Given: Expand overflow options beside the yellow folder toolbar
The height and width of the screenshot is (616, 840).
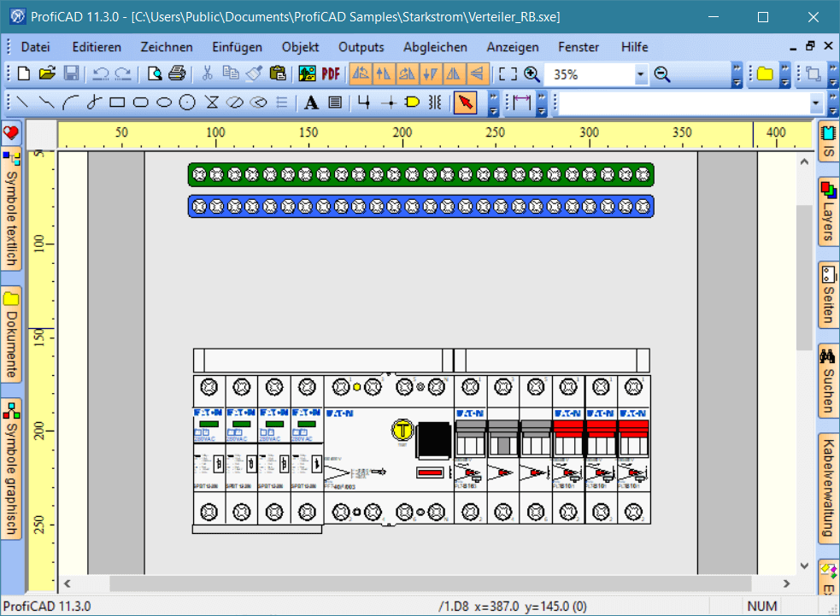Looking at the screenshot, I should [x=784, y=74].
